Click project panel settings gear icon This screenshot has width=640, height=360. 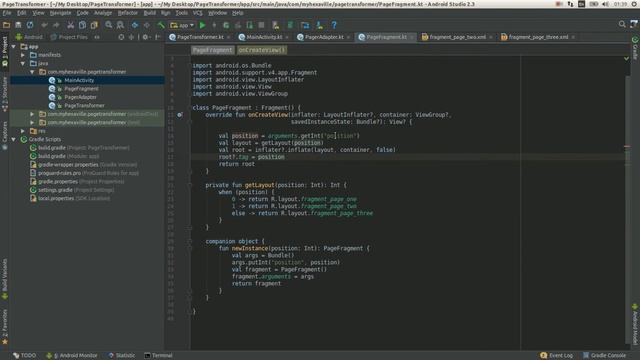(x=145, y=37)
